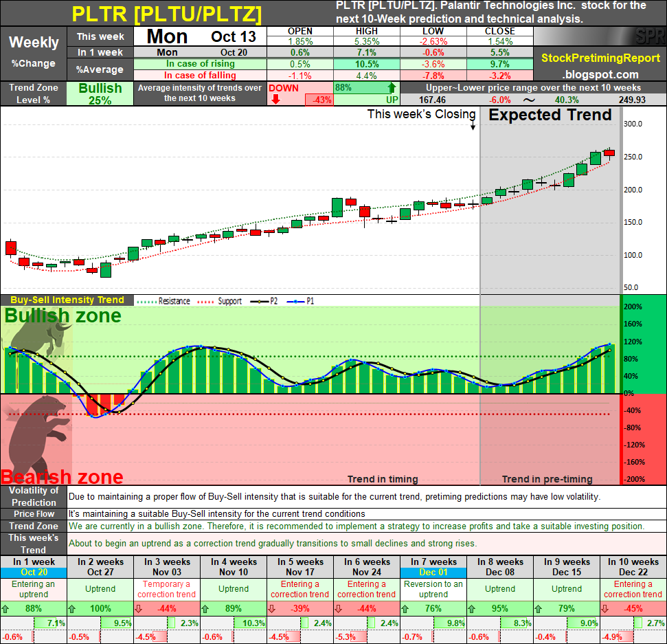
Task: Click the red DOWN arrow icon
Action: click(275, 99)
